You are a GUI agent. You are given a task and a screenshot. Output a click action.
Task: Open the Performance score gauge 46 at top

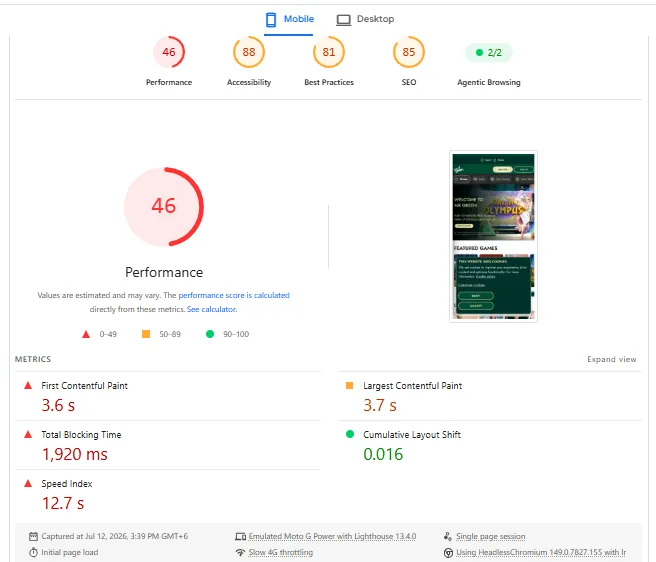coord(169,52)
